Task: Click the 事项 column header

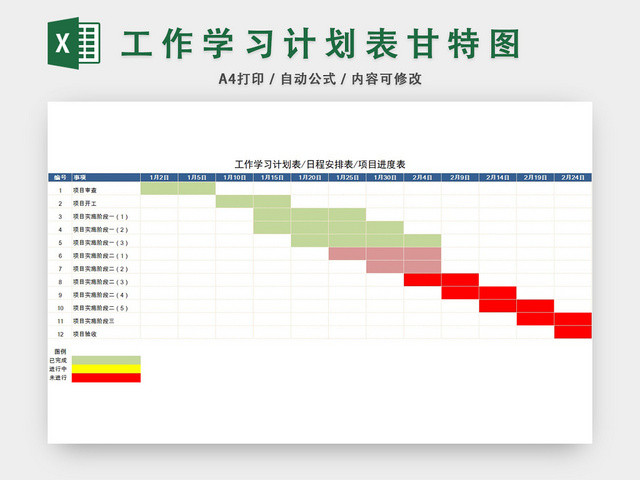Action: click(106, 178)
